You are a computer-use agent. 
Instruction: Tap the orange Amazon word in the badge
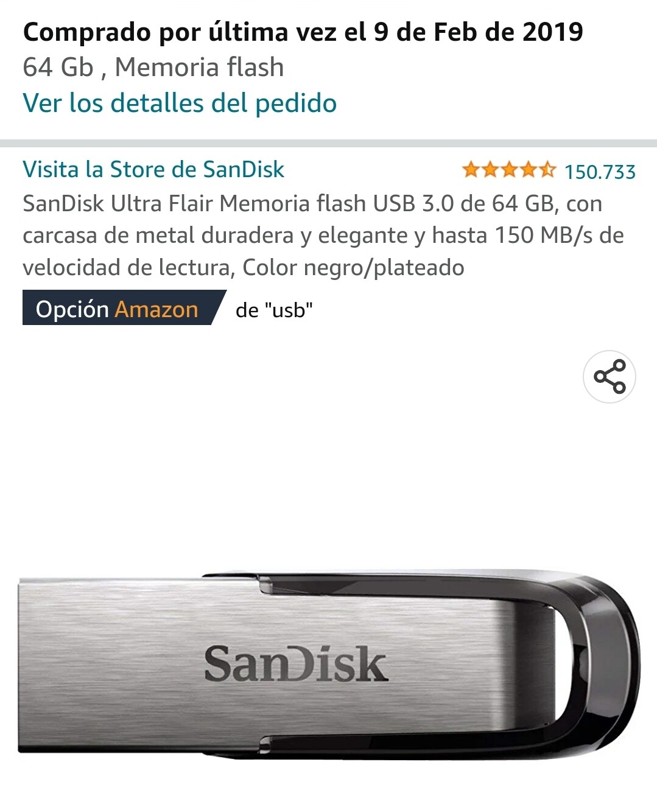[x=156, y=309]
